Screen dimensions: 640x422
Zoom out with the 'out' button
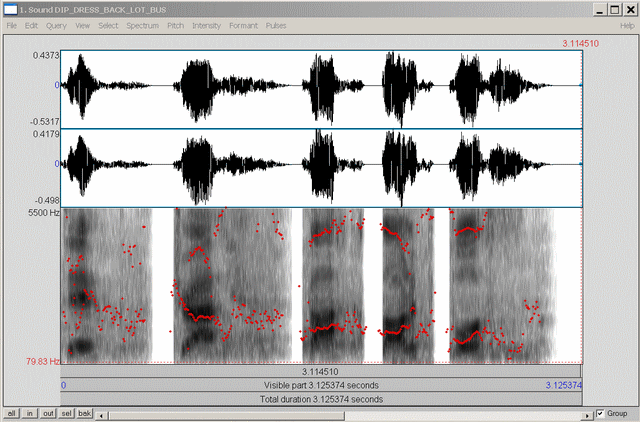[x=48, y=413]
